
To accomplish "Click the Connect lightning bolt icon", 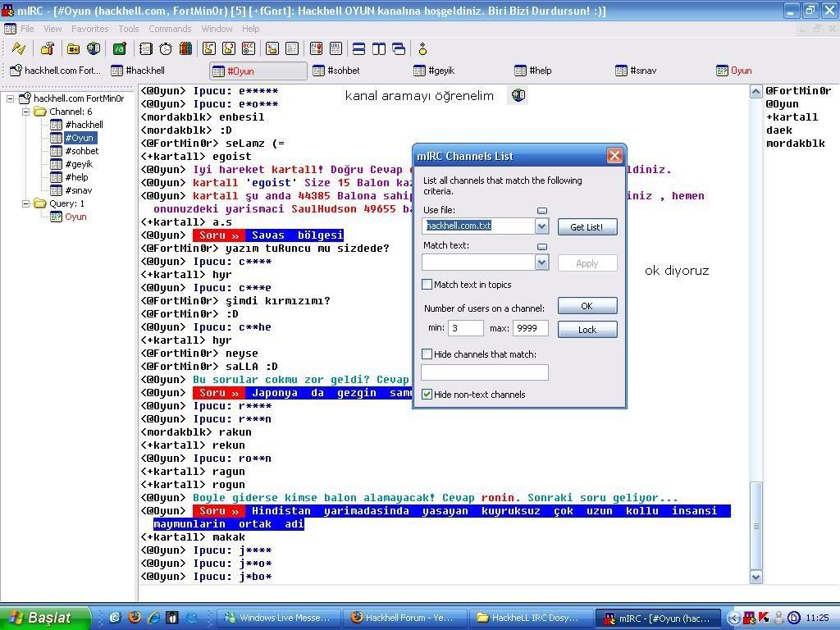I will tap(19, 48).
